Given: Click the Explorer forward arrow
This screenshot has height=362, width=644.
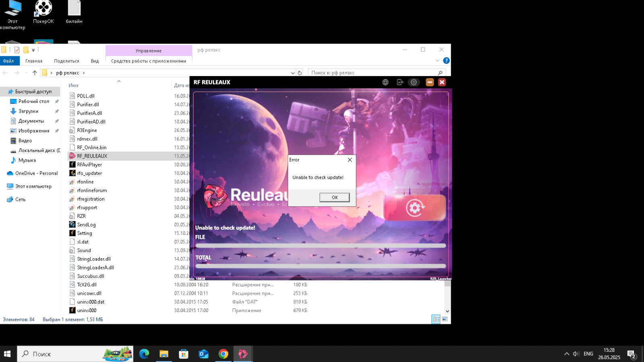Looking at the screenshot, I should click(17, 73).
